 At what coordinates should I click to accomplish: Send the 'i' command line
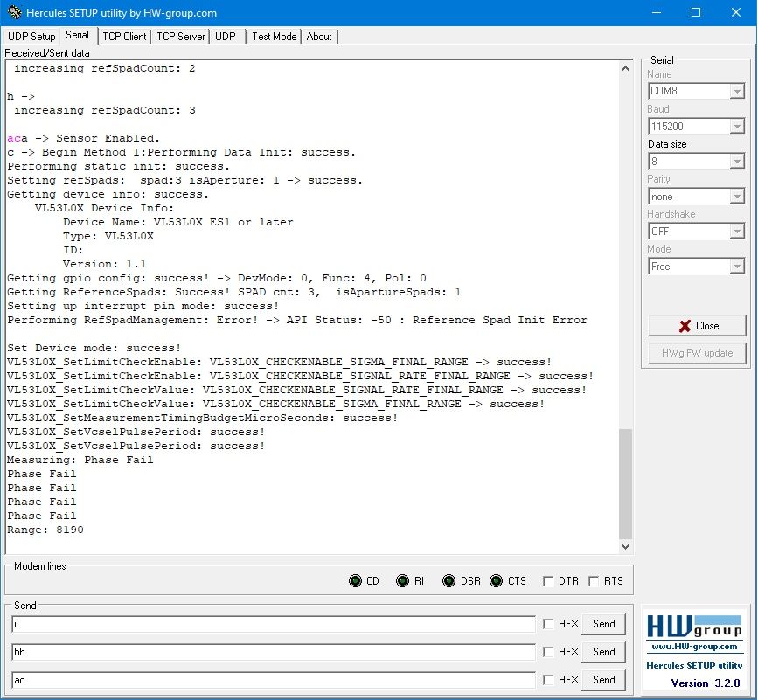(604, 624)
